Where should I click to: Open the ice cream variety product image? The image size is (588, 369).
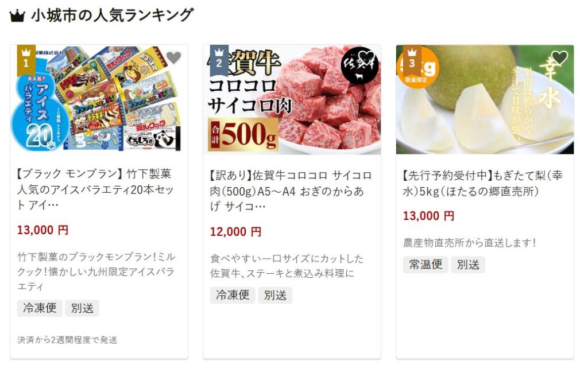point(99,99)
